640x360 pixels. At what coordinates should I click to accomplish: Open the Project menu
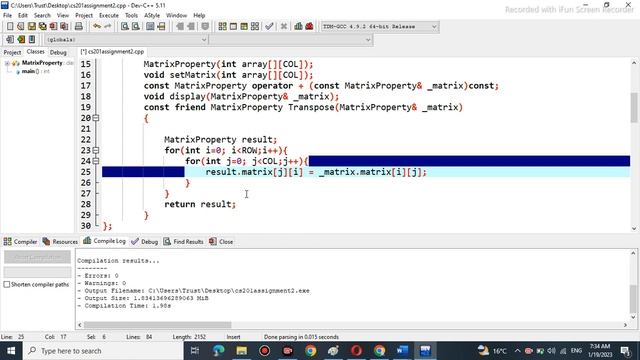(x=84, y=16)
